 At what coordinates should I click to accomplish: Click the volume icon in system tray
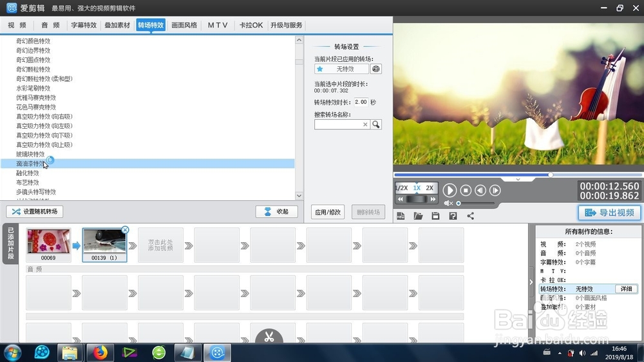(582, 353)
